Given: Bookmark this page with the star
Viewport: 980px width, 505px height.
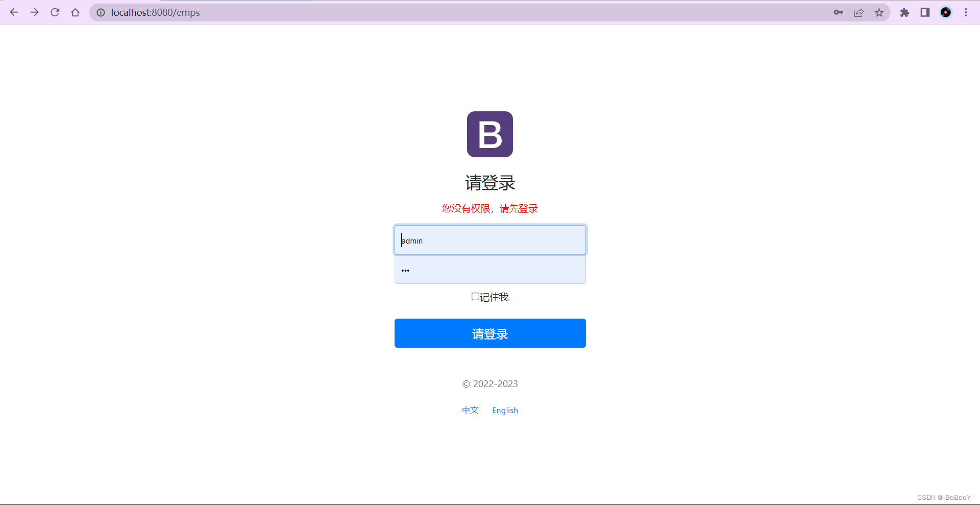Looking at the screenshot, I should [x=879, y=12].
